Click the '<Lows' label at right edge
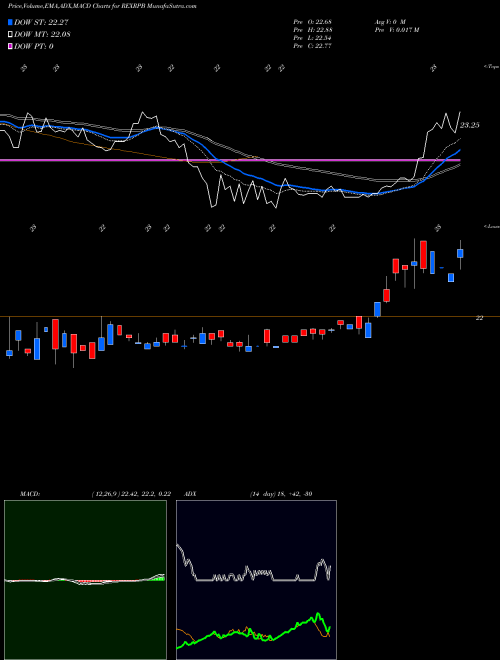The height and width of the screenshot is (660, 500). point(491,226)
